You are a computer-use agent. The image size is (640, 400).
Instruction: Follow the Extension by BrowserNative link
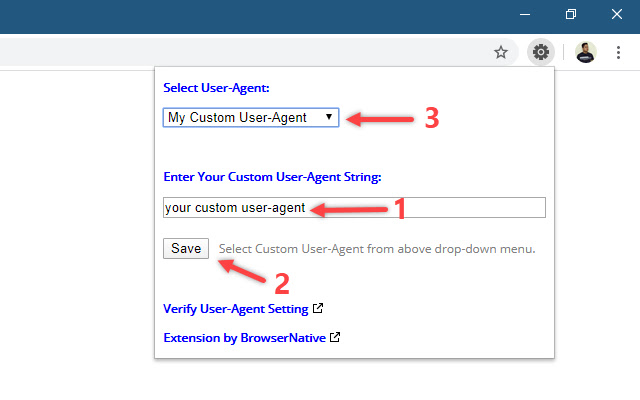point(244,338)
